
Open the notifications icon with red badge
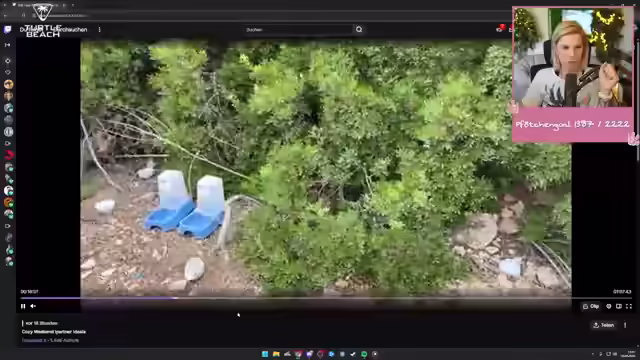click(x=500, y=29)
